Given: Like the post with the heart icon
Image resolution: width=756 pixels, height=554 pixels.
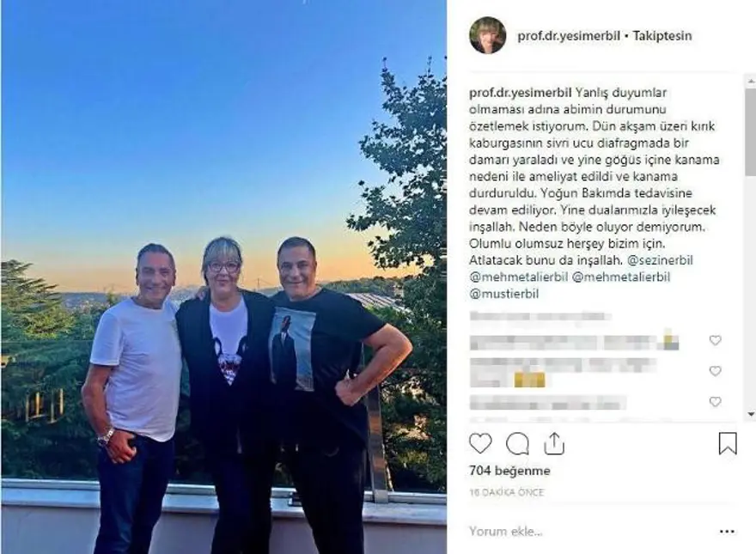Looking at the screenshot, I should tap(480, 443).
